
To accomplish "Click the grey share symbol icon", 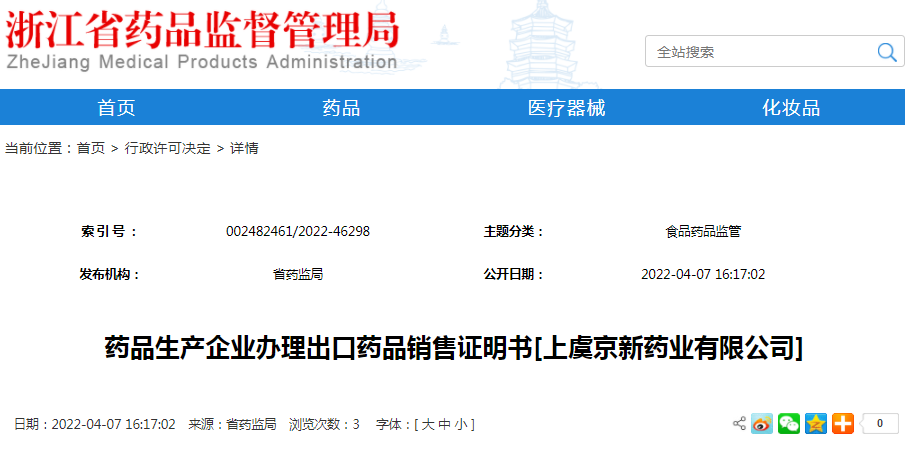I will (x=739, y=423).
